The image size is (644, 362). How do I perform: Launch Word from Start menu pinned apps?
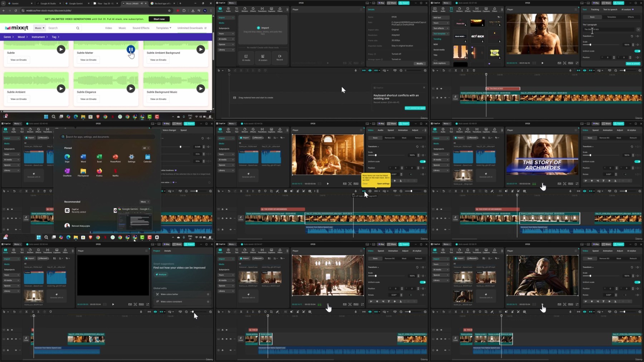83,158
